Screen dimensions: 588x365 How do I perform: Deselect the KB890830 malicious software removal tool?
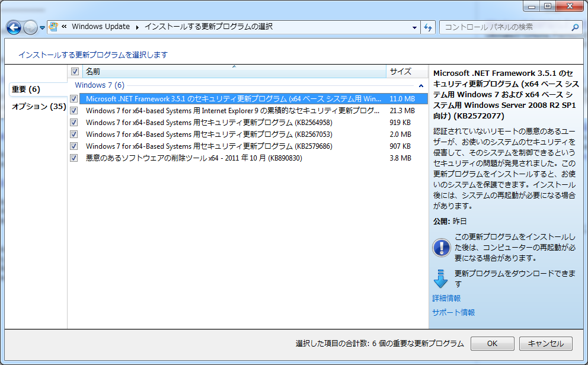tap(74, 158)
